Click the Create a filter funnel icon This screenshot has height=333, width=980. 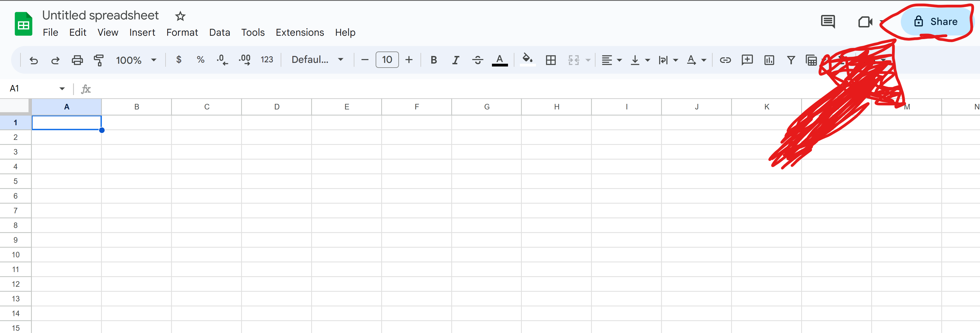pos(791,60)
